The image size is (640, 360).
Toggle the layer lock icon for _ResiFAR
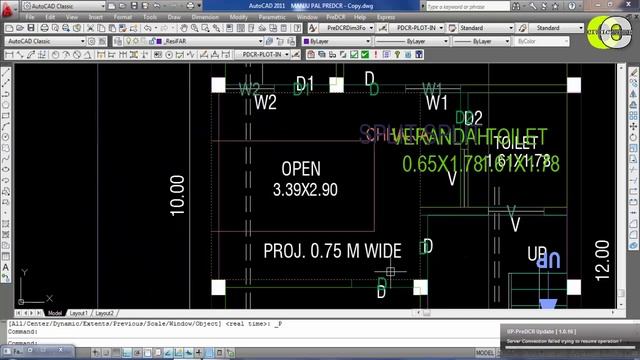(152, 41)
